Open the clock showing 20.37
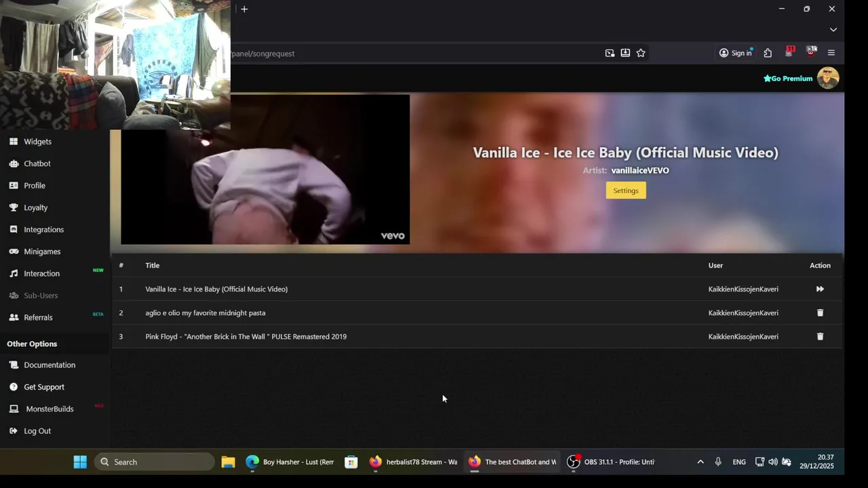The width and height of the screenshot is (868, 488). point(816,462)
